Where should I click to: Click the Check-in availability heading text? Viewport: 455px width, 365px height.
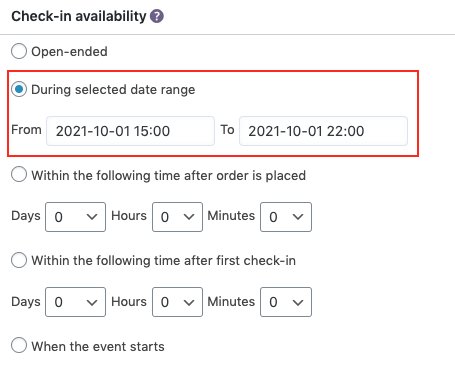point(79,16)
